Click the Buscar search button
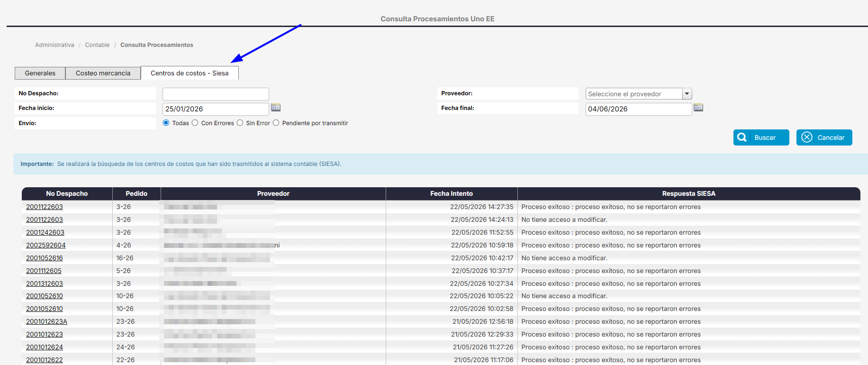Screen dimensions: 868x365 pos(761,137)
